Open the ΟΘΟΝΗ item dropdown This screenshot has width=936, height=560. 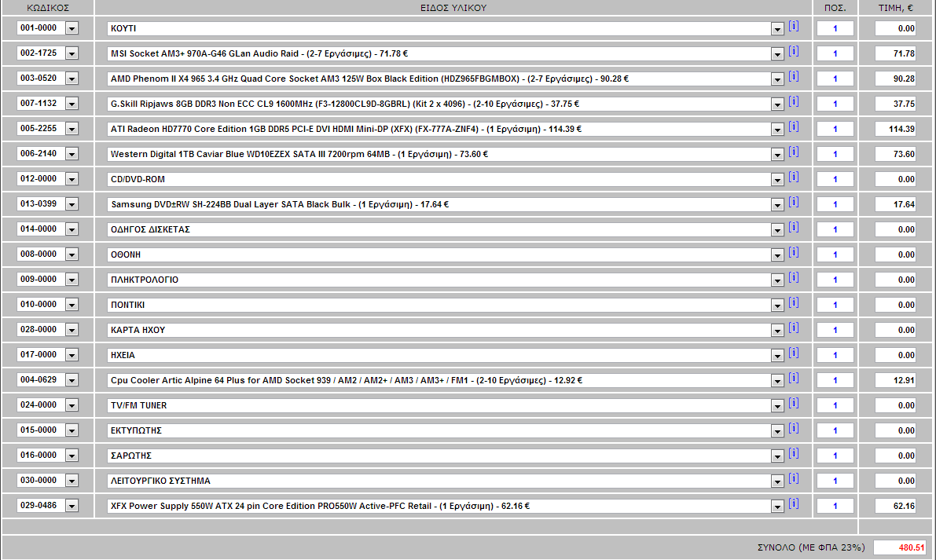point(777,255)
